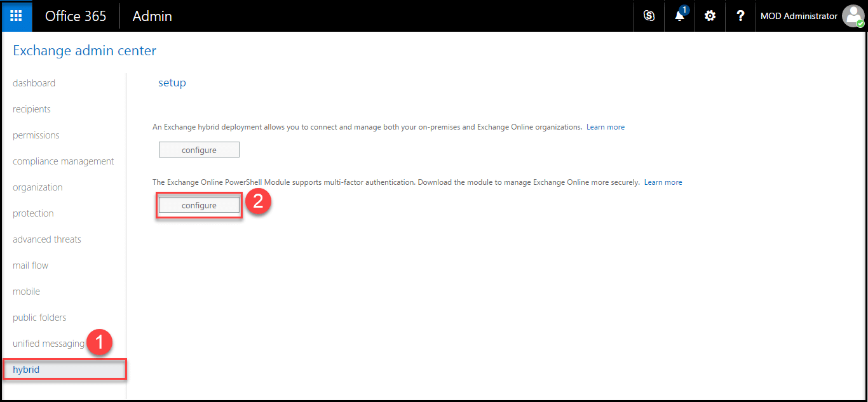This screenshot has height=402, width=868.
Task: Open the Exchange admin center heading link
Action: point(85,50)
